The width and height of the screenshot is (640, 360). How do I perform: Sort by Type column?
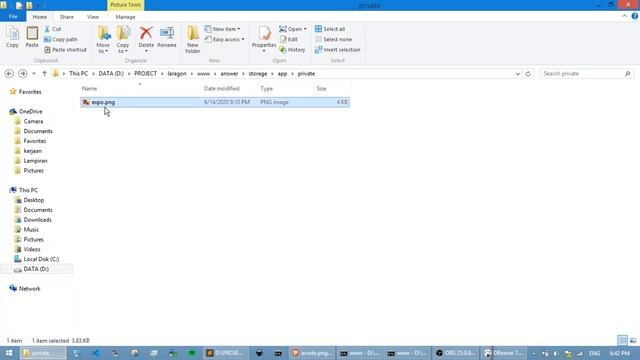[x=285, y=88]
